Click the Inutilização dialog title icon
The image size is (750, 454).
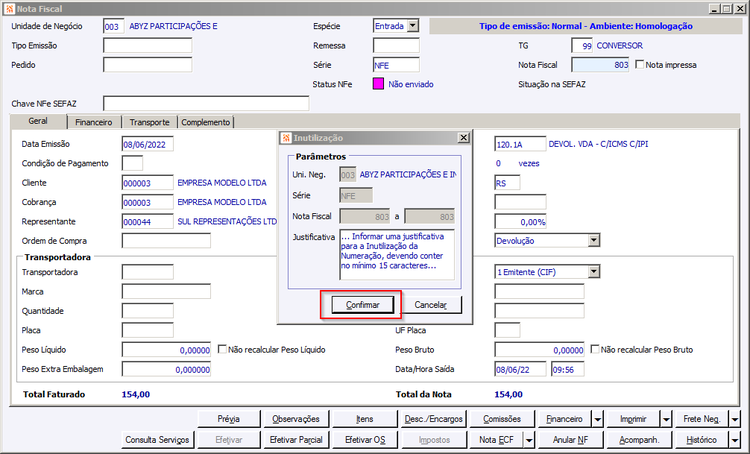click(286, 138)
